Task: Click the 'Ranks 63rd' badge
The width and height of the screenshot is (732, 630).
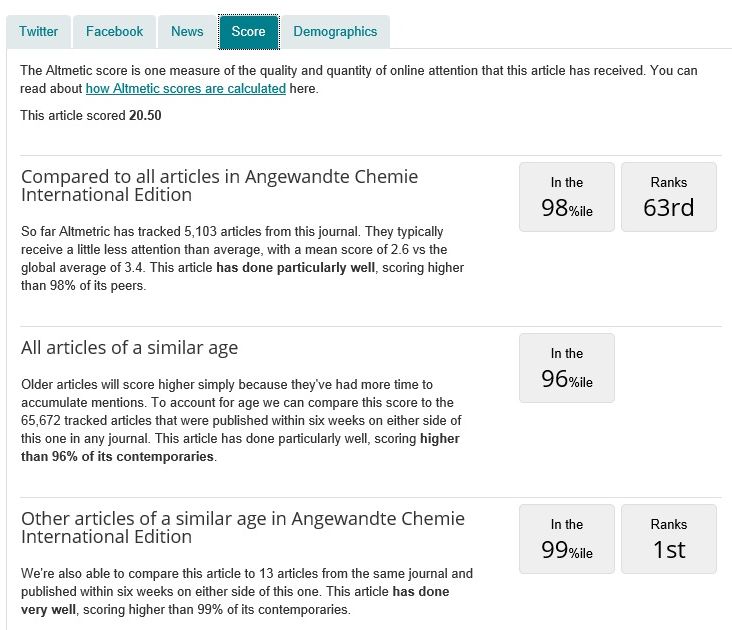Action: click(x=668, y=197)
